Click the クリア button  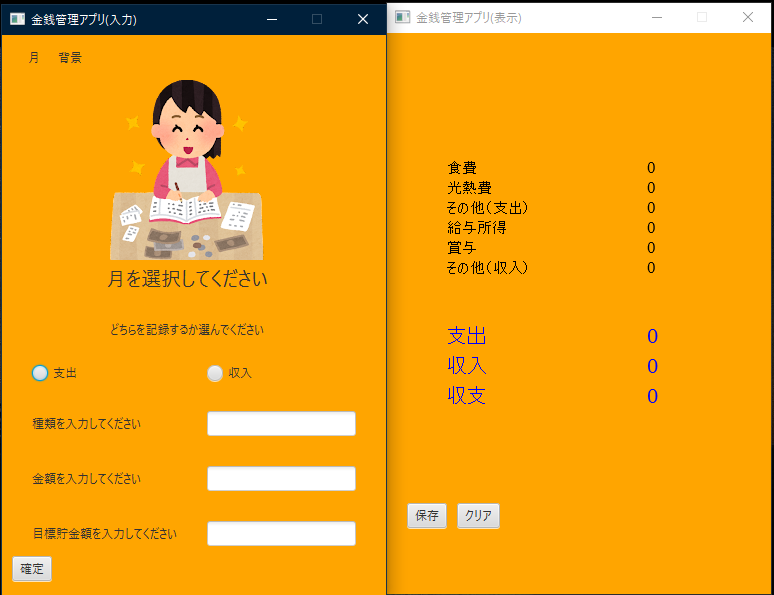[478, 516]
